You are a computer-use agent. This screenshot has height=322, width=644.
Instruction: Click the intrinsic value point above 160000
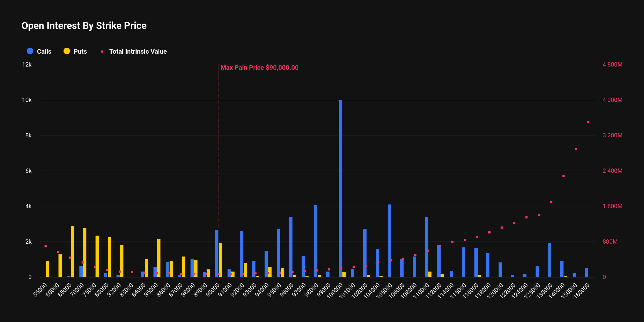tap(588, 122)
